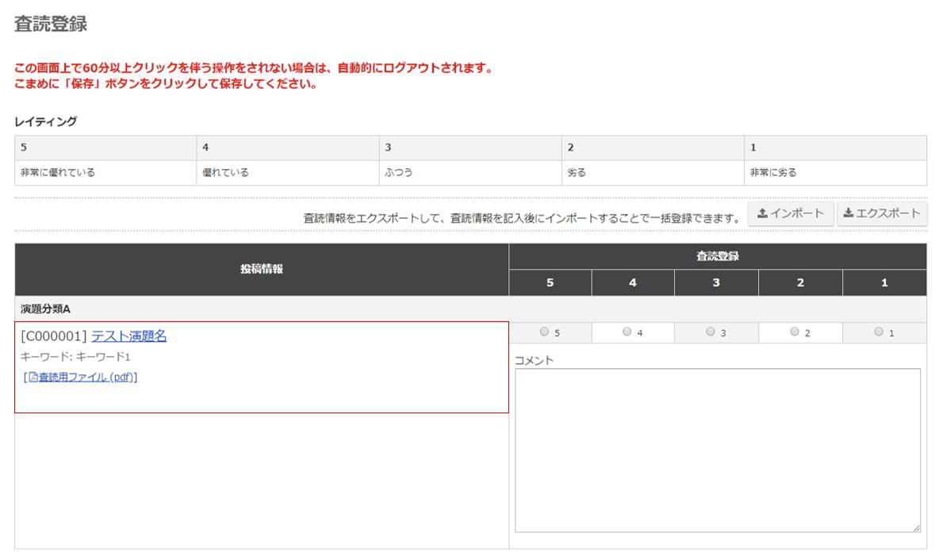
Task: Open the 査読用ファイル (pdf) link
Action: pyautogui.click(x=86, y=378)
